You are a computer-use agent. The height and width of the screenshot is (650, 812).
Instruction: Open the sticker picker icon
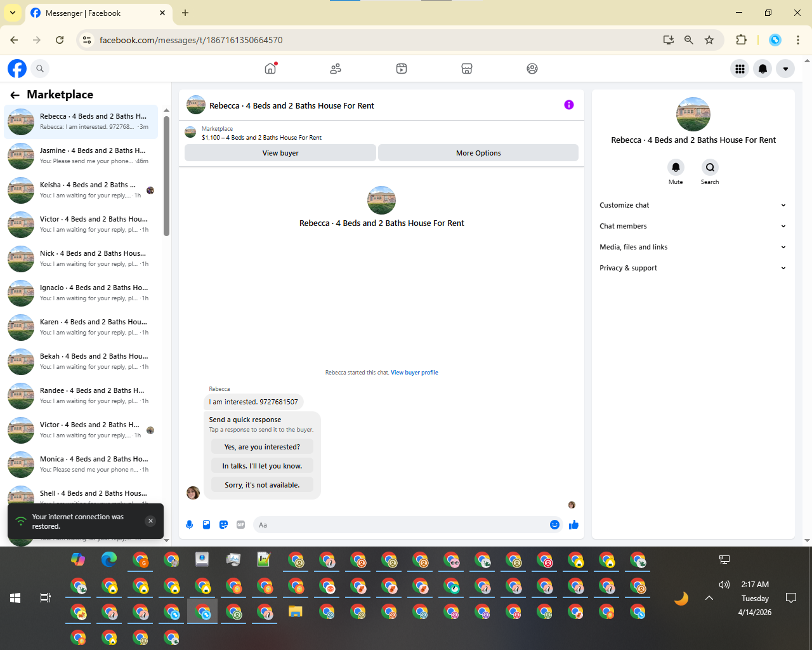(223, 525)
